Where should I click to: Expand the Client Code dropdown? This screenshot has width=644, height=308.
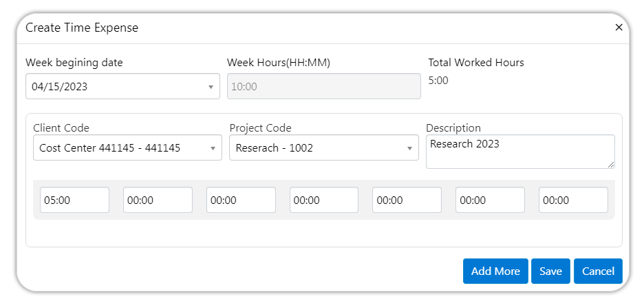click(127, 147)
